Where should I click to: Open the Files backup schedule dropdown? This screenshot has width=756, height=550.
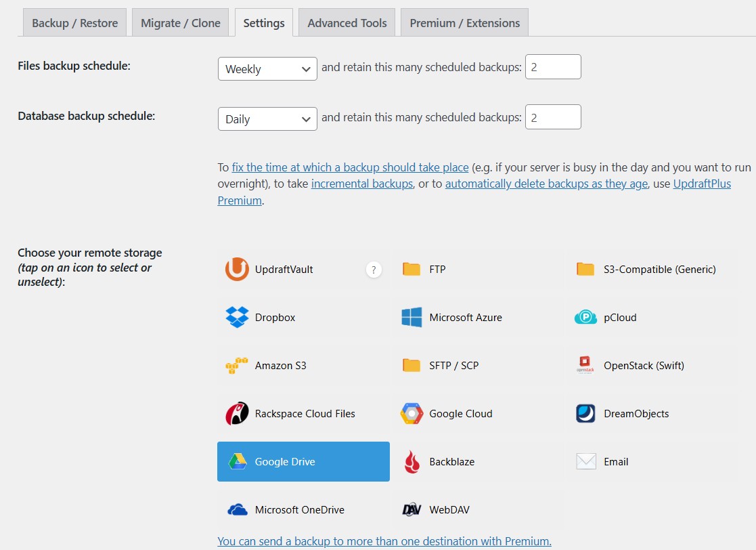[x=267, y=69]
